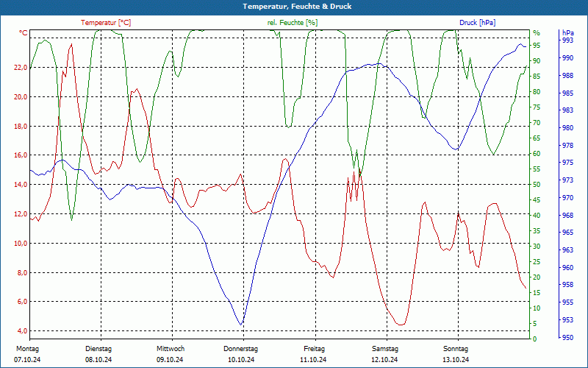Click the "985" pressure axis value
The width and height of the screenshot is (588, 368).
(567, 93)
